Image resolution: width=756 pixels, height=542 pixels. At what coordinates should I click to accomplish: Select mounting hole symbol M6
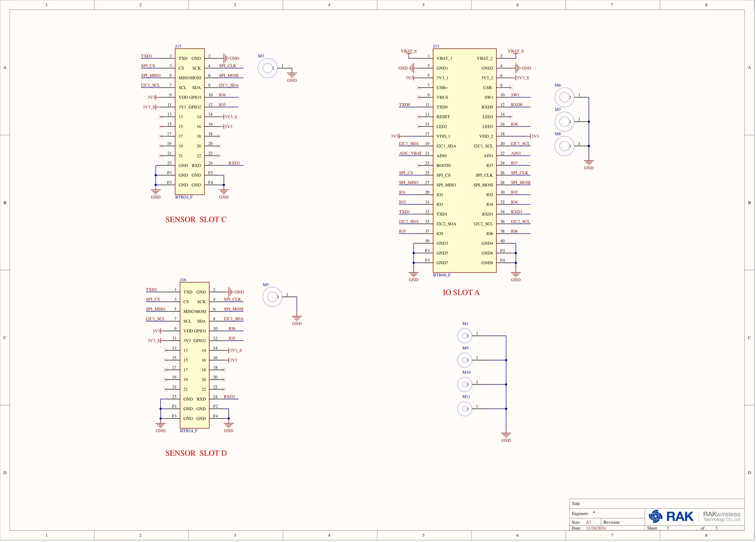[x=564, y=97]
